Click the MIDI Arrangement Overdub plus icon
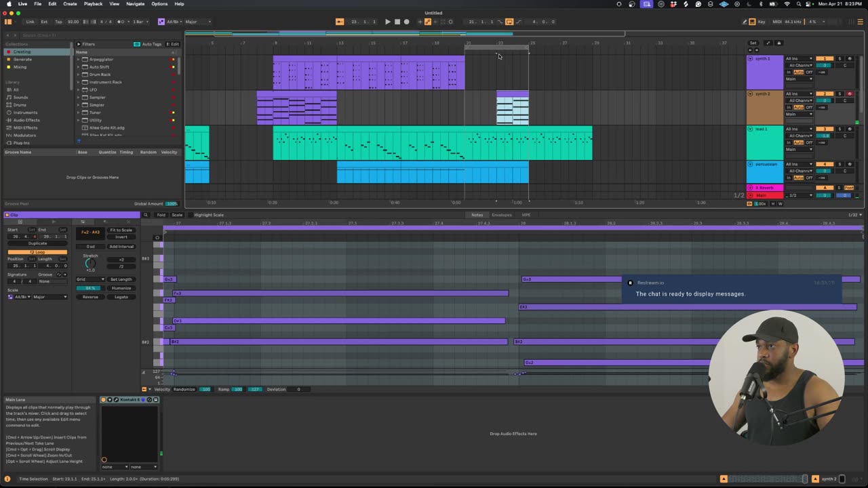Image resolution: width=868 pixels, height=488 pixels. (x=420, y=22)
